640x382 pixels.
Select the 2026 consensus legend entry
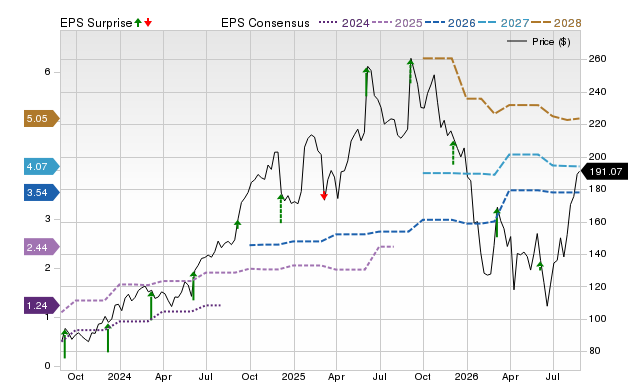point(450,23)
